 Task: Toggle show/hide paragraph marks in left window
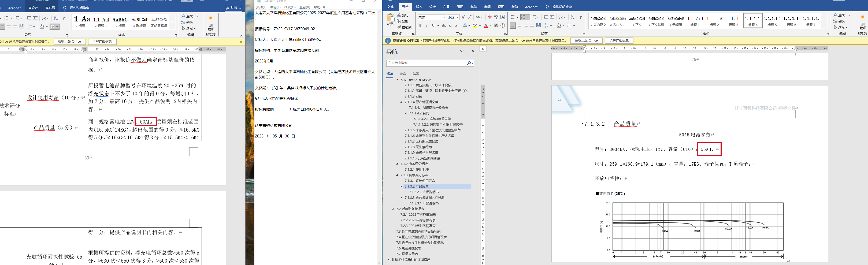[64, 18]
